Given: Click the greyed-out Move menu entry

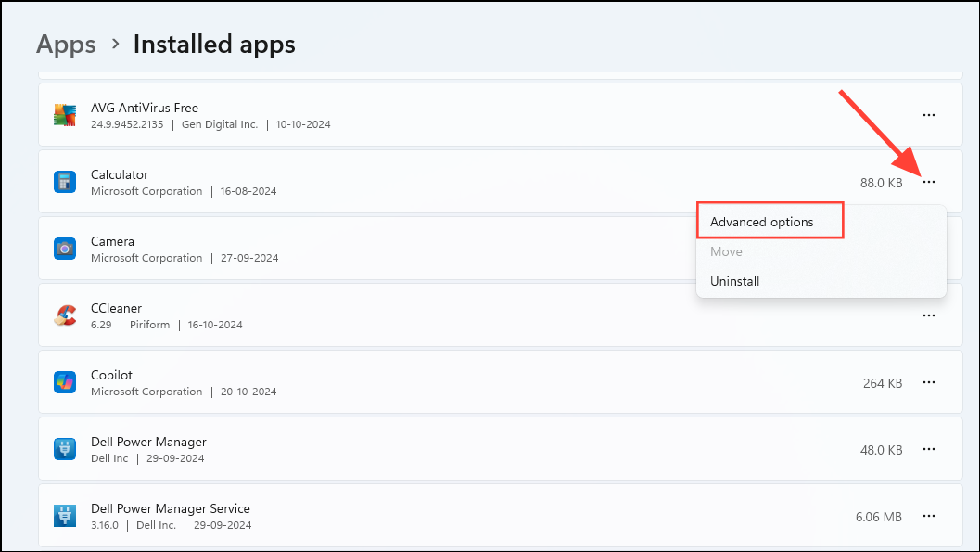Looking at the screenshot, I should pyautogui.click(x=726, y=251).
